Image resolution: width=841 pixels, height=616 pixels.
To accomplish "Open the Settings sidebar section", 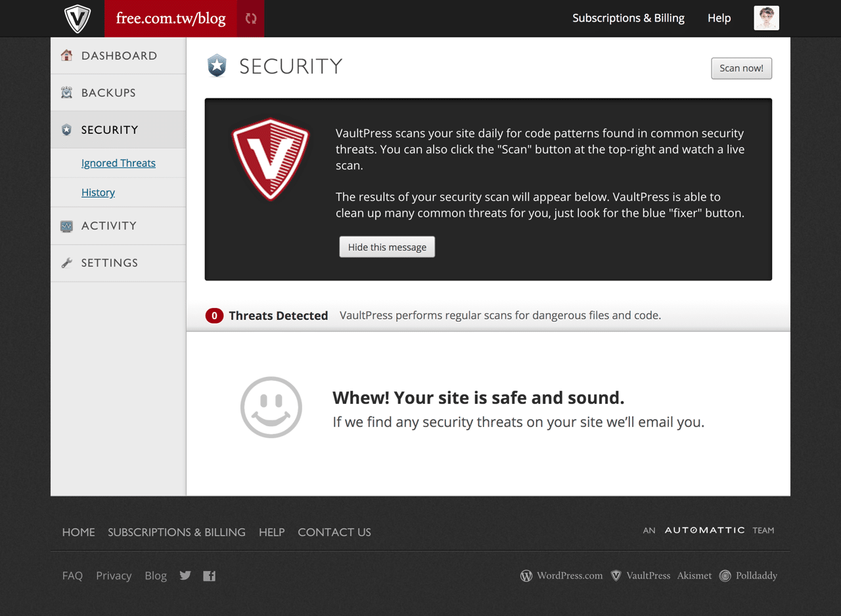I will point(118,263).
